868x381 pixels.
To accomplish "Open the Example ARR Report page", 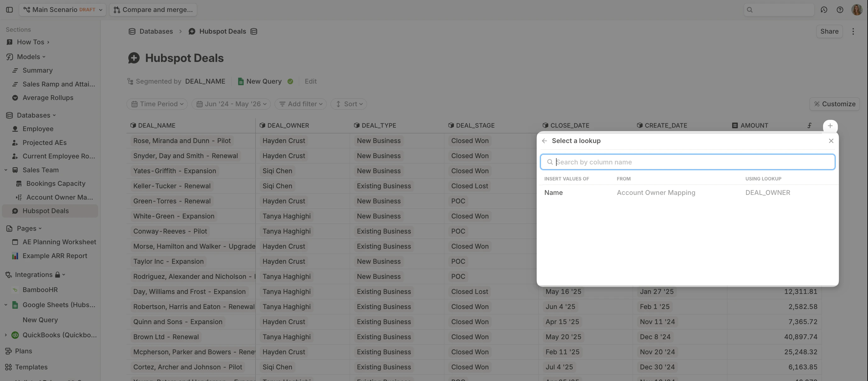I will (55, 255).
